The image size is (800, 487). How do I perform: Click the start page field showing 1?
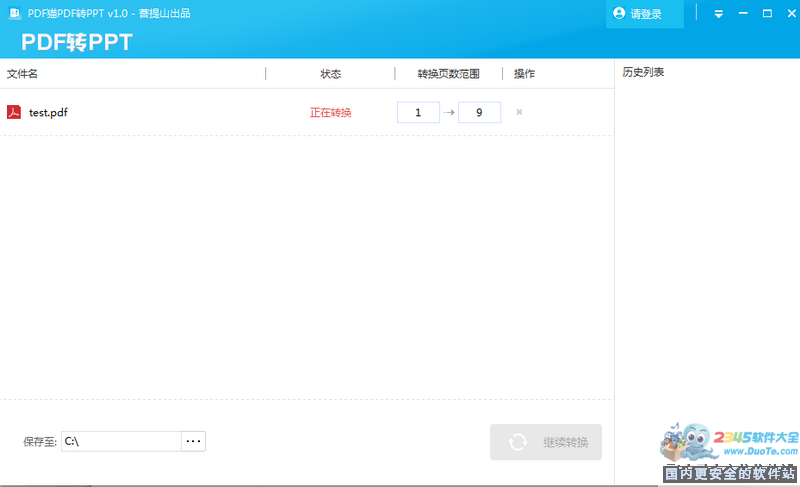[418, 112]
